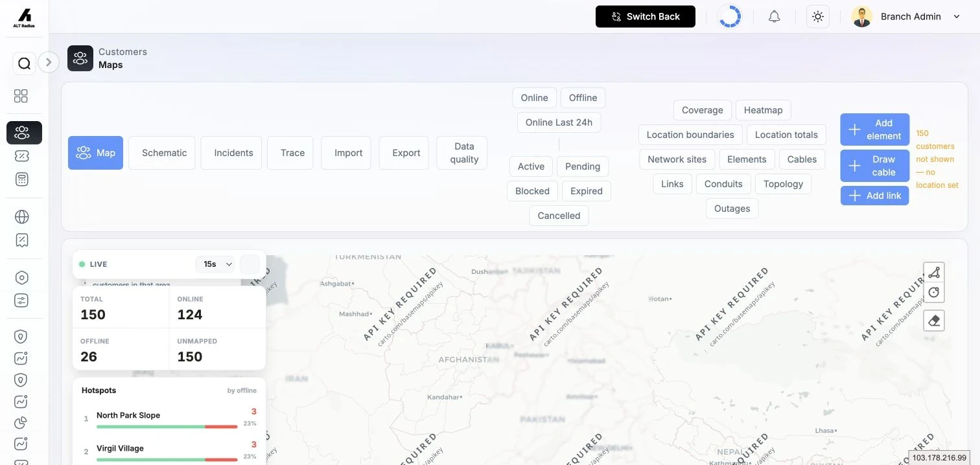Image resolution: width=980 pixels, height=465 pixels.
Task: Toggle the sun light-theme button
Action: [x=818, y=17]
